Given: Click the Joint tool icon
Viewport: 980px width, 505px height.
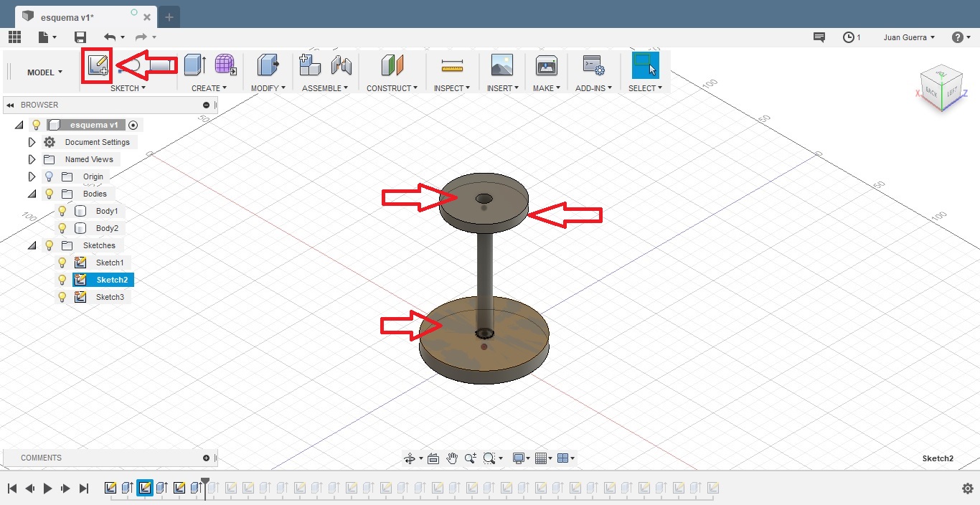Looking at the screenshot, I should coord(341,66).
